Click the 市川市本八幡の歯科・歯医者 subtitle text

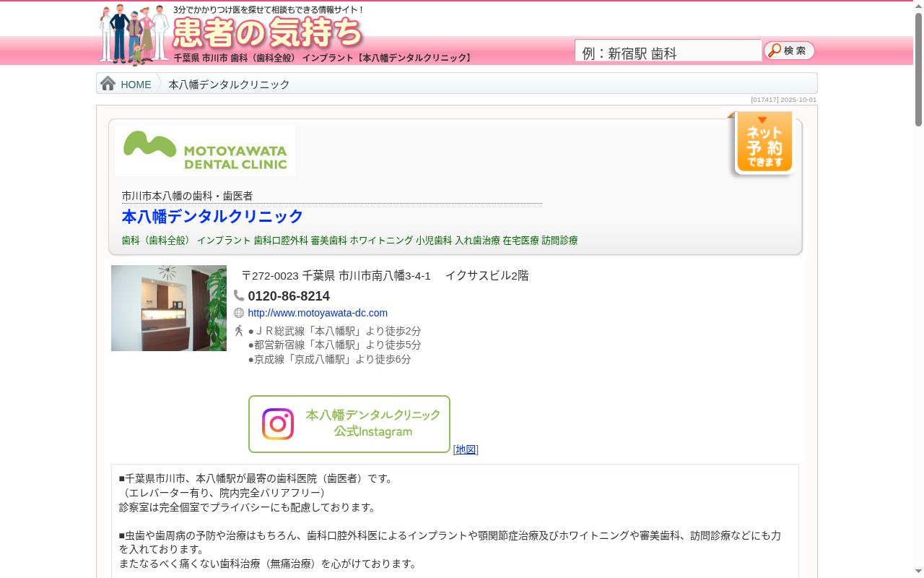coord(187,196)
